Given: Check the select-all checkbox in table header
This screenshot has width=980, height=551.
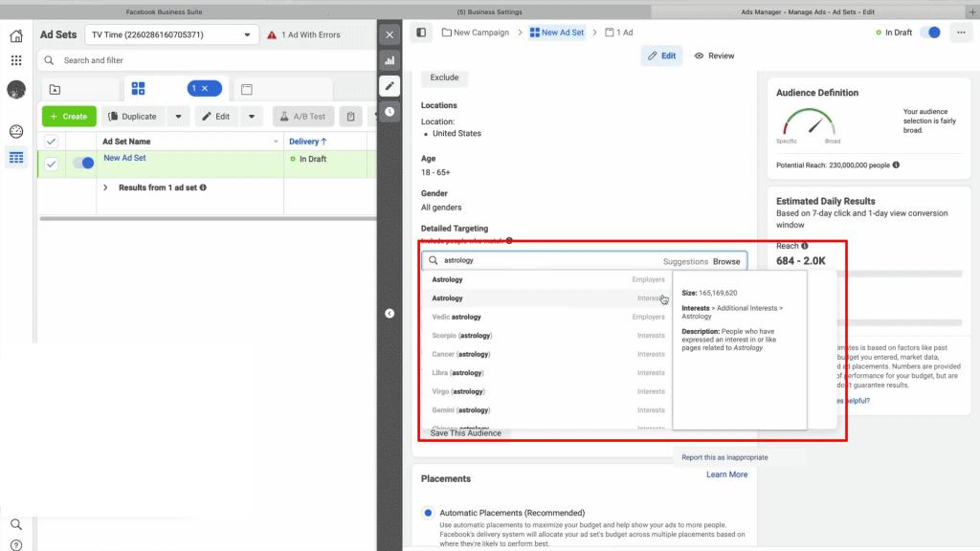Looking at the screenshot, I should click(x=51, y=140).
